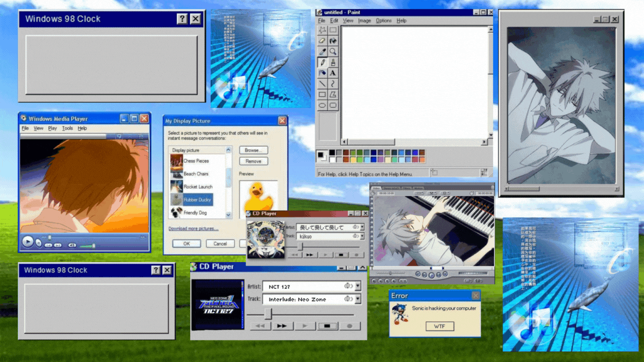
Task: Choose the Eraser tool in Paint
Action: pyautogui.click(x=323, y=41)
